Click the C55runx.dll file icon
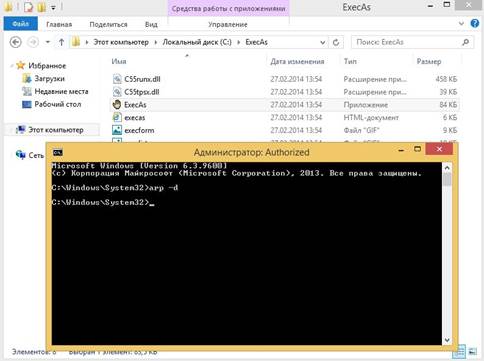Image resolution: width=484 pixels, height=361 pixels. pyautogui.click(x=117, y=79)
